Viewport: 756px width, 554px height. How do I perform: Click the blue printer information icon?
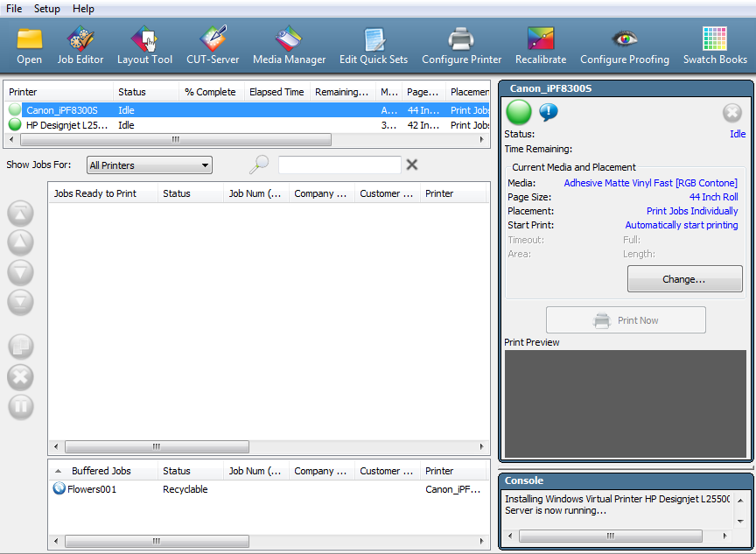549,112
